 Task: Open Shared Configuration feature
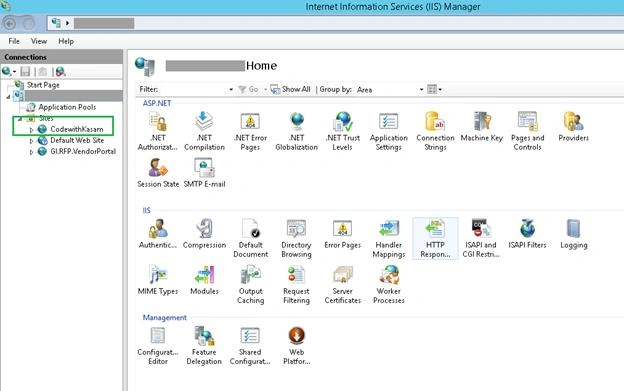[250, 345]
